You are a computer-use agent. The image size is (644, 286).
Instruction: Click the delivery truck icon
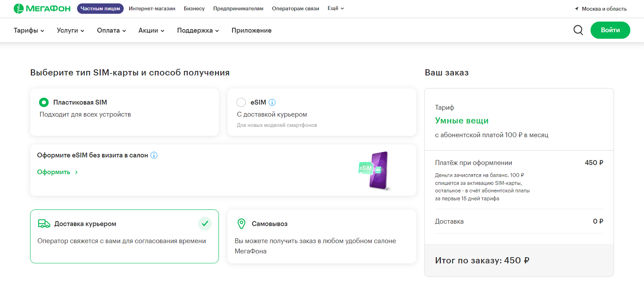(x=44, y=224)
